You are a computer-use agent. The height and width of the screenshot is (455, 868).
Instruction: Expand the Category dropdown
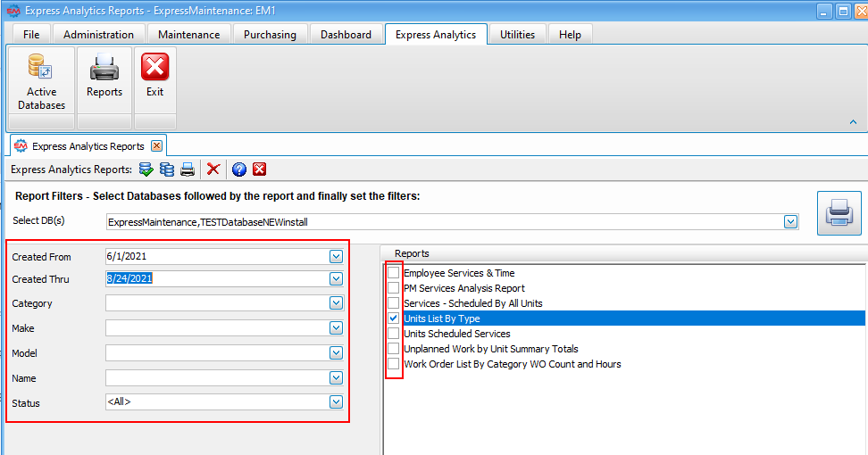coord(336,303)
